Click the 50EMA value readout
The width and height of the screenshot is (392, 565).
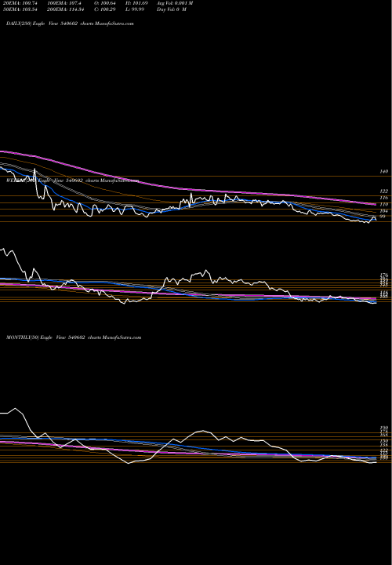coord(20,9)
